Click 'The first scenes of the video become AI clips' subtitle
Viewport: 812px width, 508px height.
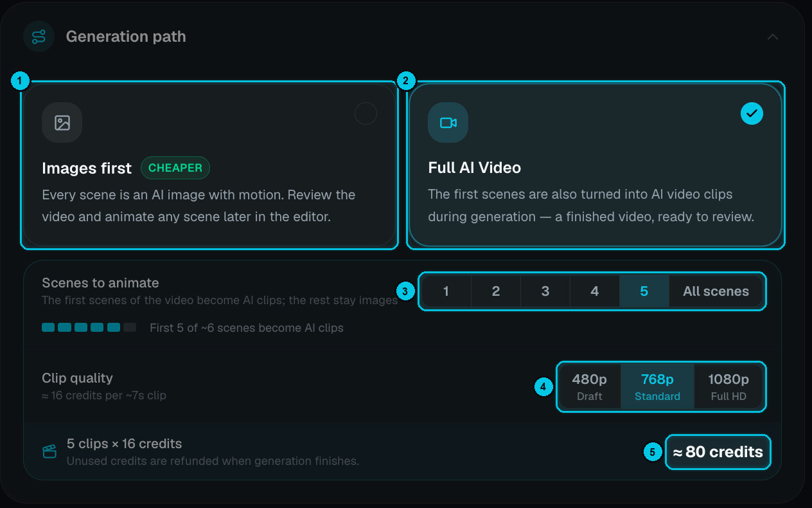(220, 300)
